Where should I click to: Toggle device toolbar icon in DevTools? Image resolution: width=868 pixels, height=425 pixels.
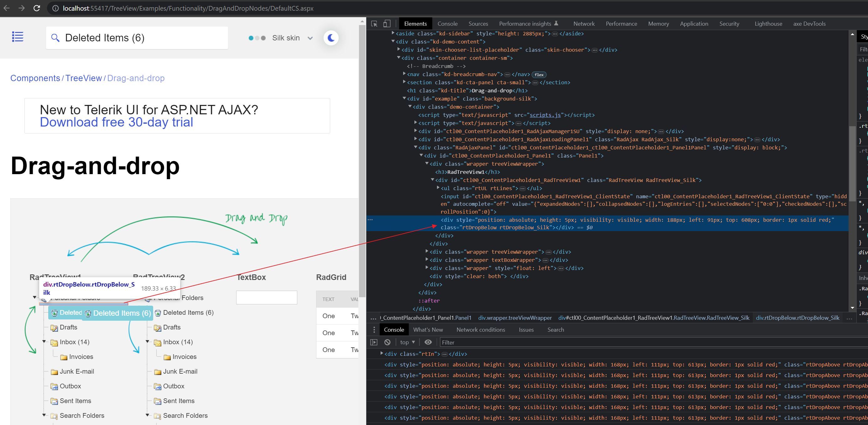point(387,23)
